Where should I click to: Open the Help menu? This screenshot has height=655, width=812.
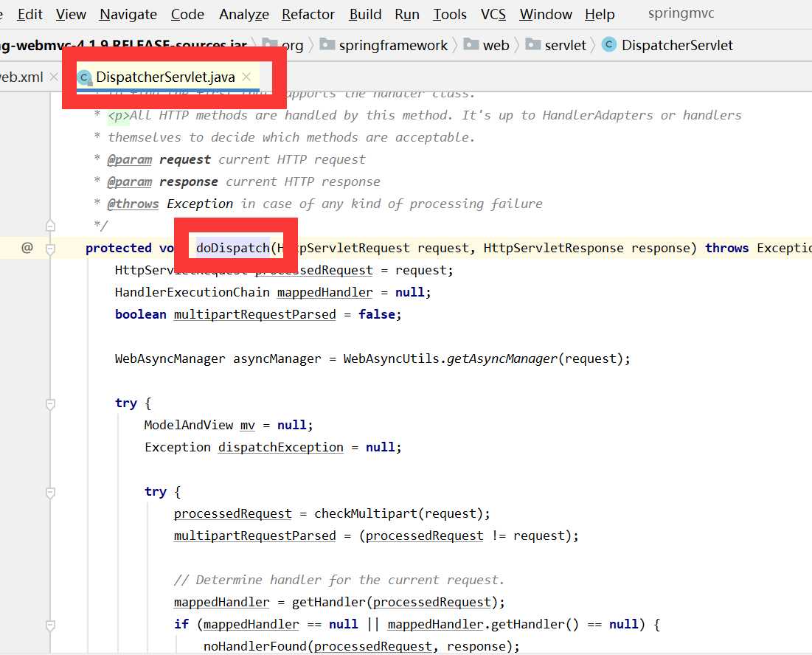600,15
